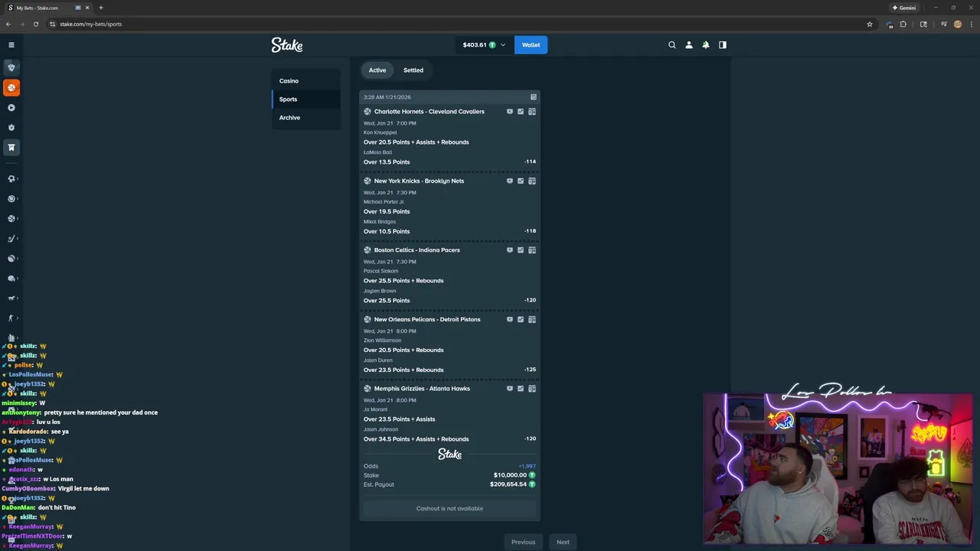Open live stream icon for Celtics - Pacers
980x551 pixels.
point(510,250)
